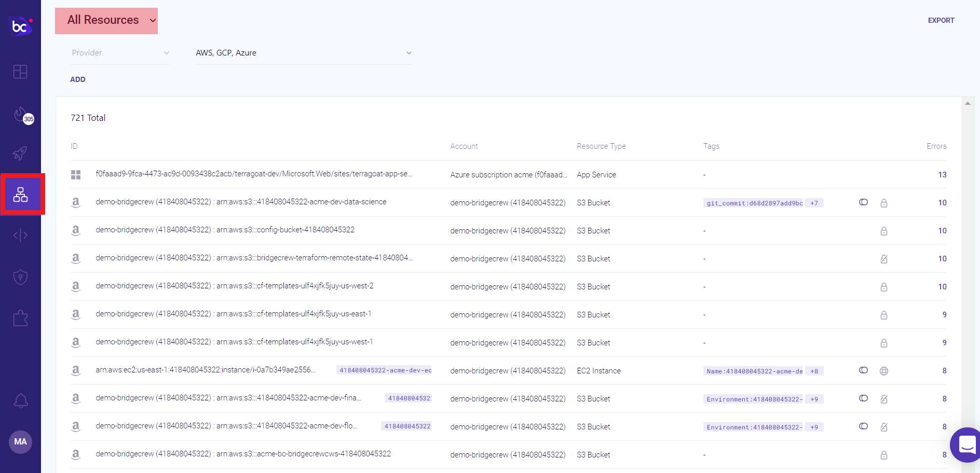The image size is (980, 473).
Task: Click the crossed lock icon on acme-dev-fina row
Action: [884, 399]
